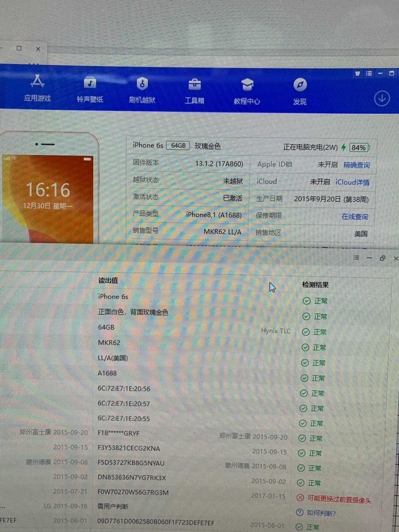Open the list menu icon in blue title bar
Viewport: 399px width, 532px height.
369,73
